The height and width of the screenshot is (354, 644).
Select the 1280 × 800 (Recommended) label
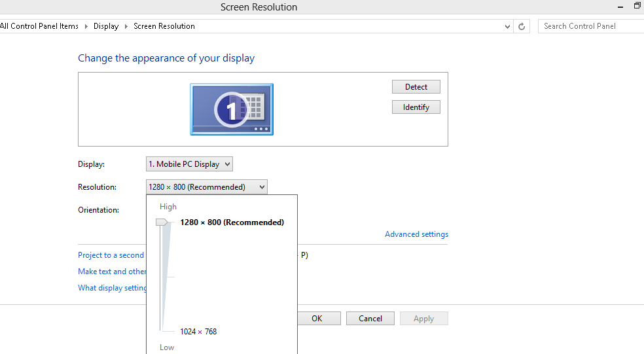click(x=232, y=222)
